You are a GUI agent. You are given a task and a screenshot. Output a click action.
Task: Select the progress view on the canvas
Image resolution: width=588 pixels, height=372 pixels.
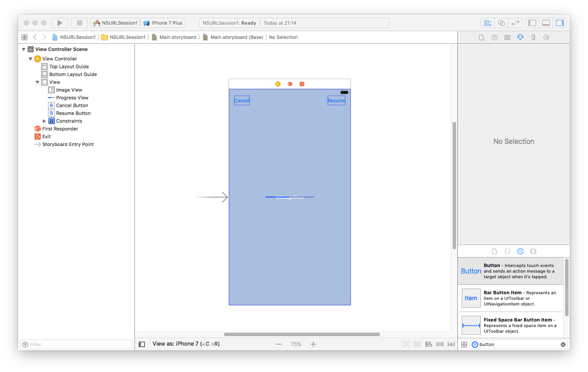coord(290,197)
